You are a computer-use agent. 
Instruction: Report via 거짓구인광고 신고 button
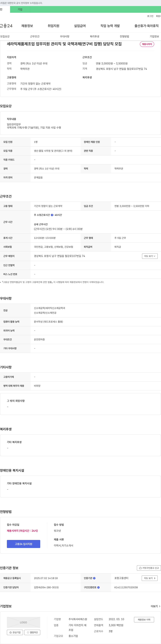(x=149, y=568)
